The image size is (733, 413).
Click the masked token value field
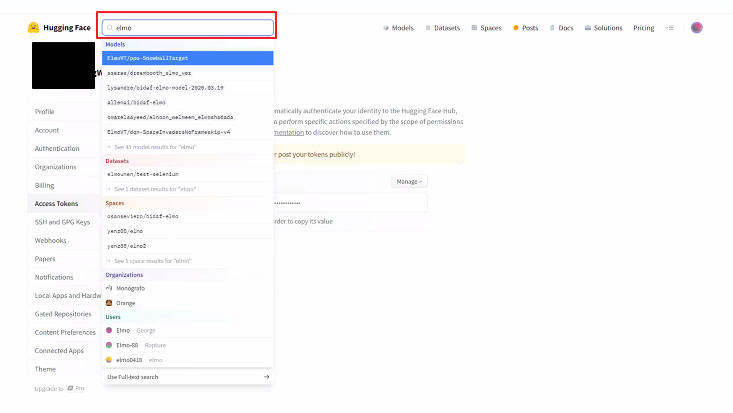tap(351, 203)
